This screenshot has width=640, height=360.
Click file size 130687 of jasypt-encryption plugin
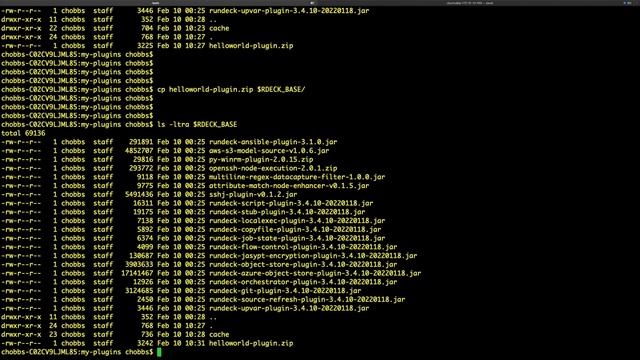pyautogui.click(x=141, y=256)
